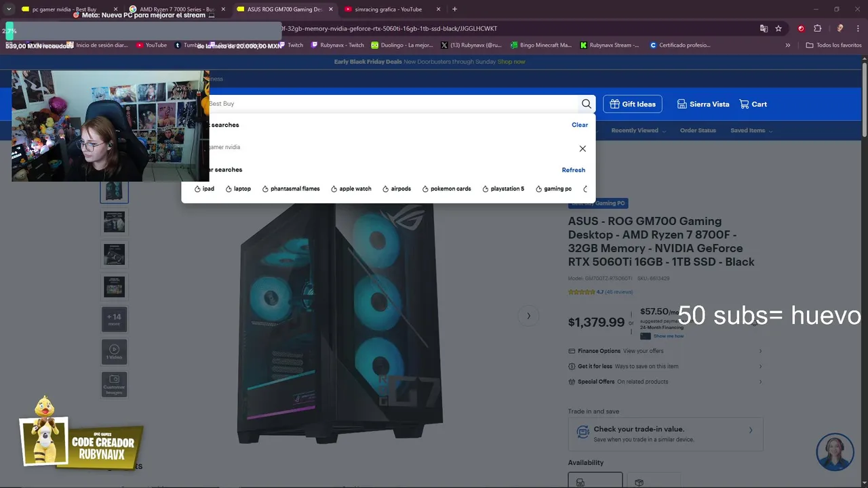Select the second product thumbnail image
868x488 pixels.
(x=114, y=222)
